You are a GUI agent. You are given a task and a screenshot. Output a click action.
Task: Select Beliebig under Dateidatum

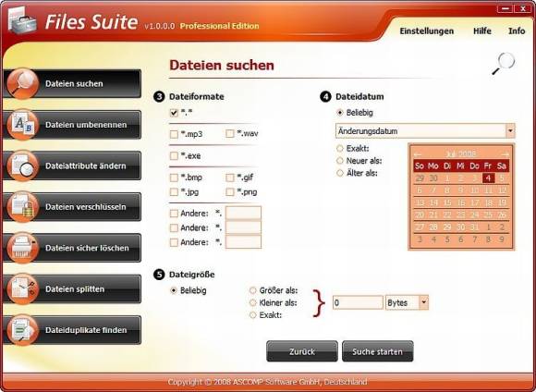pyautogui.click(x=340, y=113)
